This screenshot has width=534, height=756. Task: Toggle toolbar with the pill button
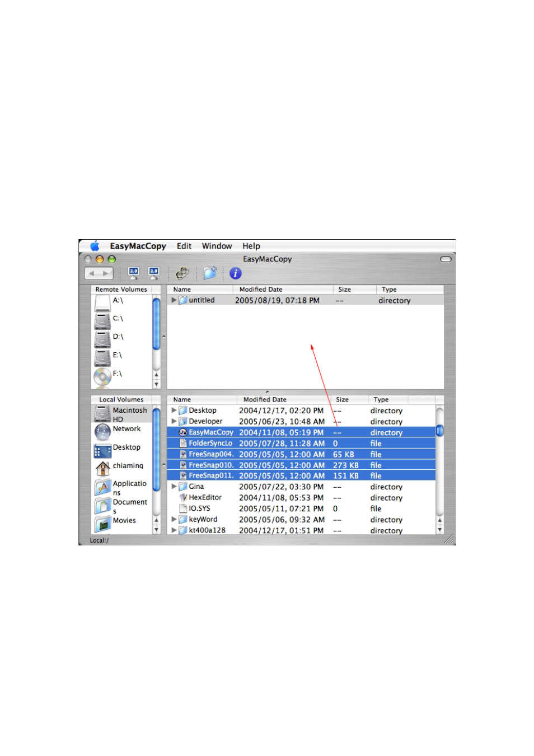click(446, 259)
